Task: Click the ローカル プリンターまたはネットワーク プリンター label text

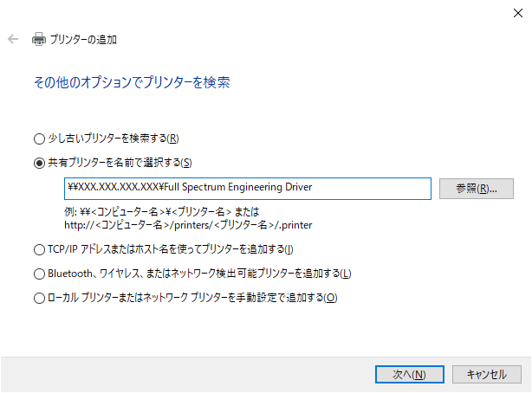Action: click(x=192, y=298)
